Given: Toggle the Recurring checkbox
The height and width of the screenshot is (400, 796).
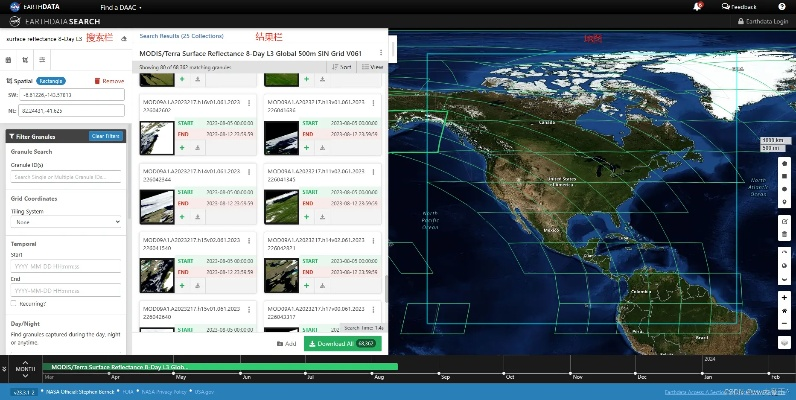Looking at the screenshot, I should point(14,302).
